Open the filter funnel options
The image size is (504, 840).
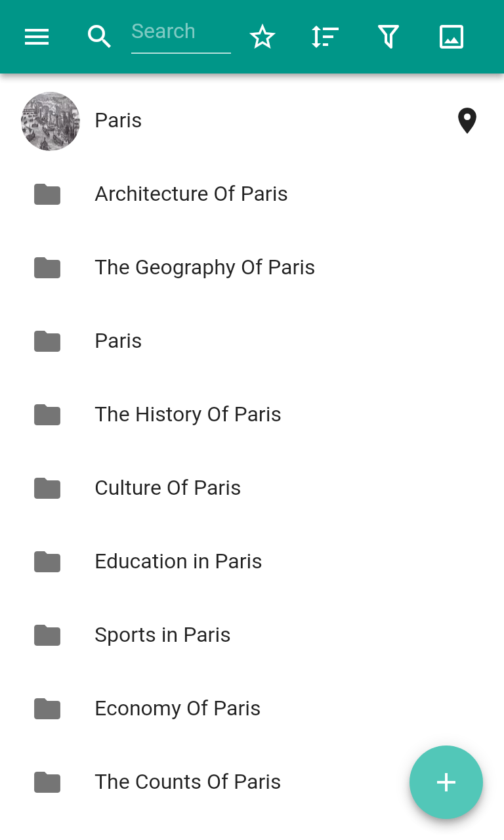pyautogui.click(x=388, y=37)
